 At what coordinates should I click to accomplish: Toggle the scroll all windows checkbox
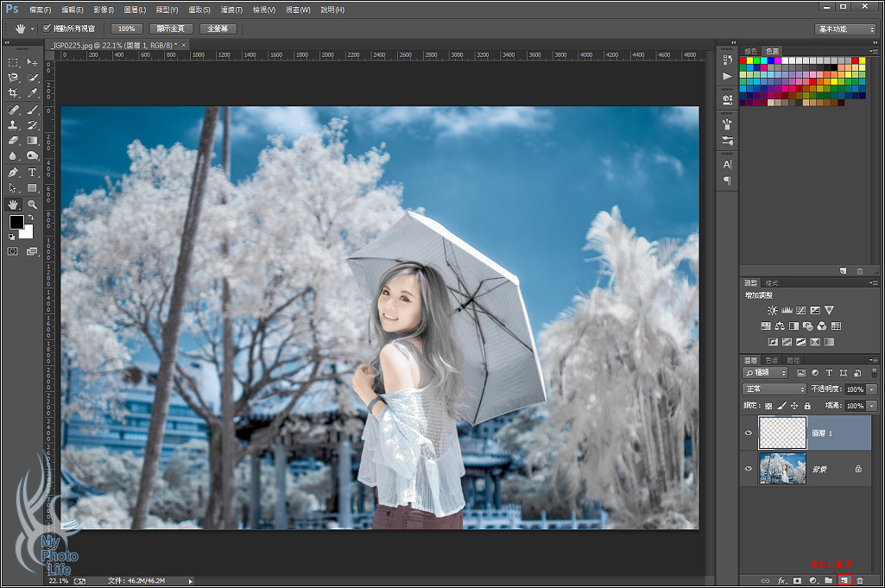47,28
